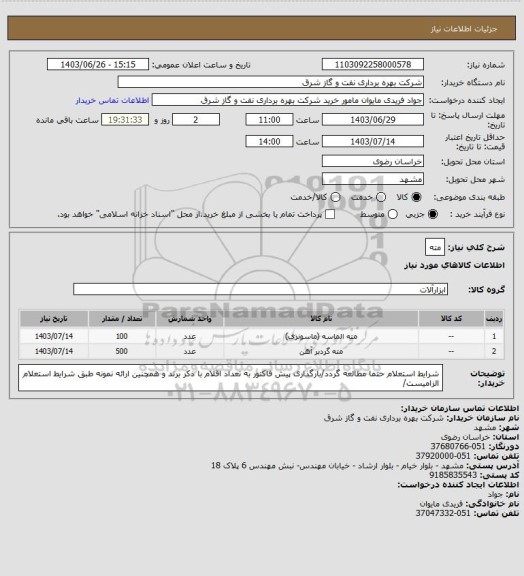Click the remaining time field 19:31:33
The width and height of the screenshot is (524, 576).
[x=125, y=120]
